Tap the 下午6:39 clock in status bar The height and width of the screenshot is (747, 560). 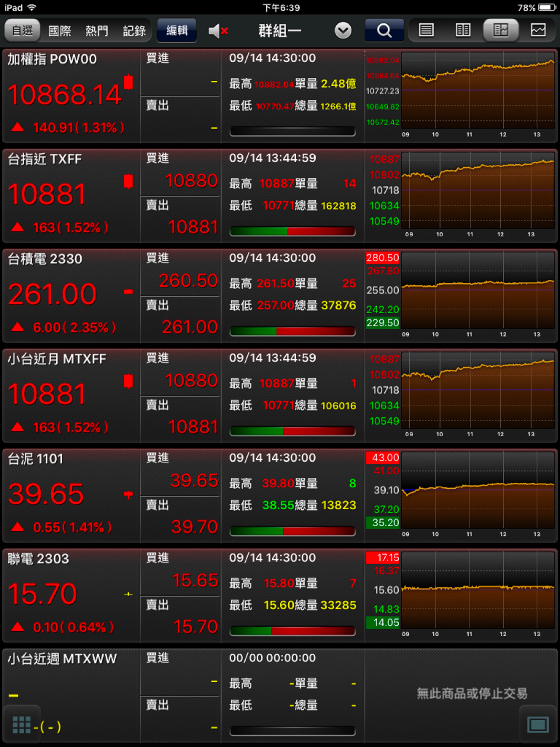click(x=281, y=7)
